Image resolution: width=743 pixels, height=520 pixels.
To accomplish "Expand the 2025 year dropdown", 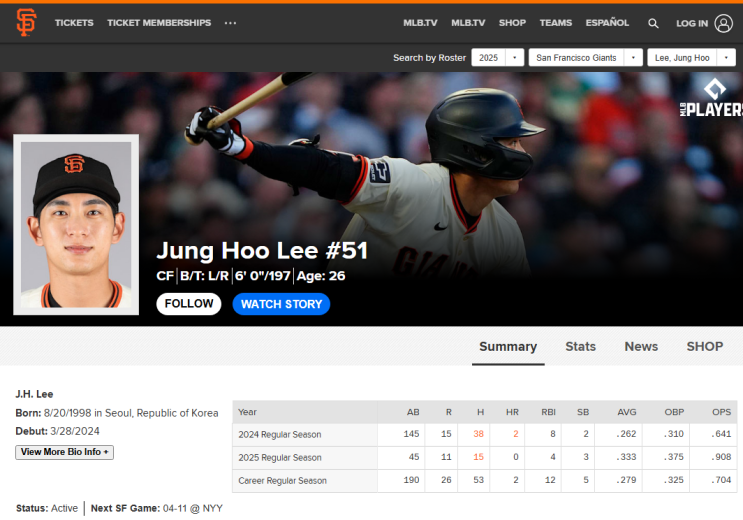I will [498, 58].
